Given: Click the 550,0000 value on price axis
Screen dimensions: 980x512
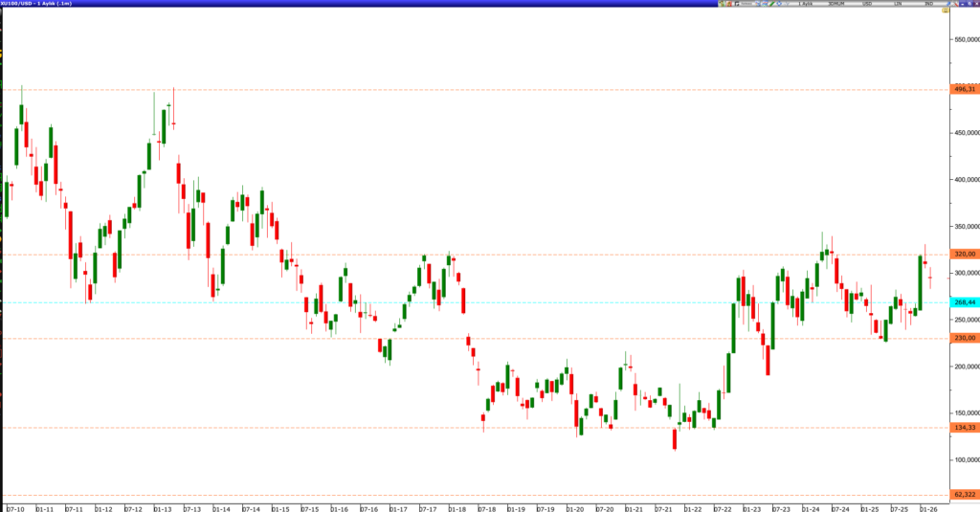Looking at the screenshot, I should [963, 39].
